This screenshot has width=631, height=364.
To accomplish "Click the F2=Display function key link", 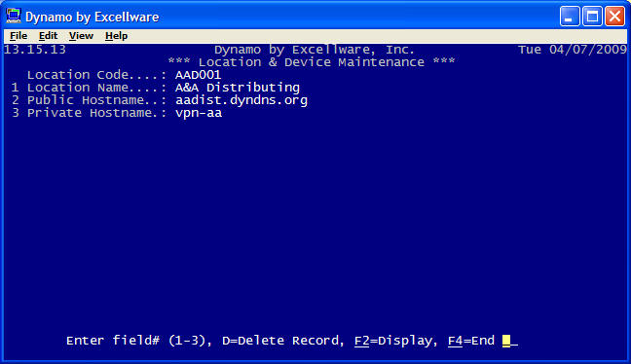I will [395, 341].
